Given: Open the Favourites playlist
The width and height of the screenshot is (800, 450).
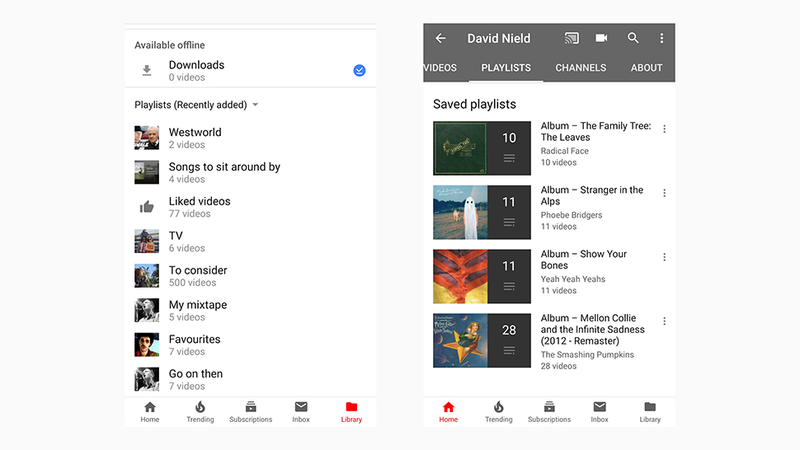Looking at the screenshot, I should point(251,345).
